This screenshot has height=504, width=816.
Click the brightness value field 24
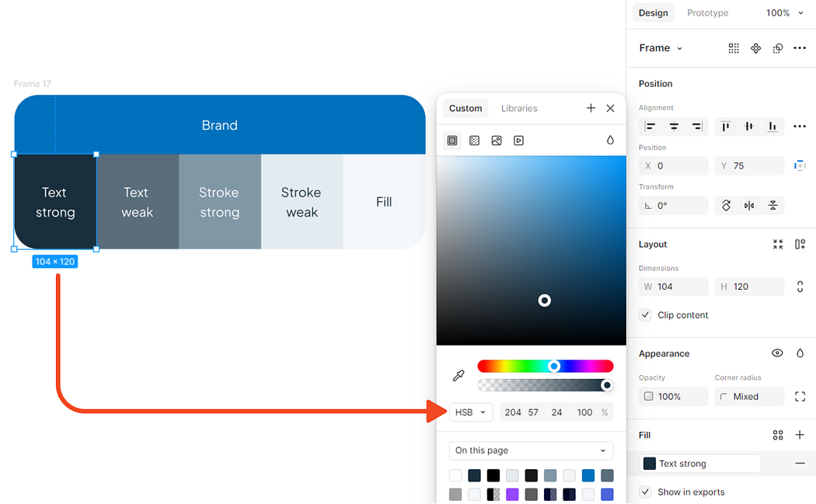[x=557, y=412]
